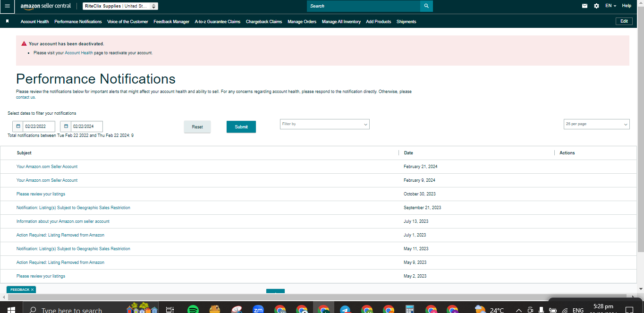Open the July 1, 2023 Listing Removed notification
The height and width of the screenshot is (313, 644).
click(x=60, y=235)
